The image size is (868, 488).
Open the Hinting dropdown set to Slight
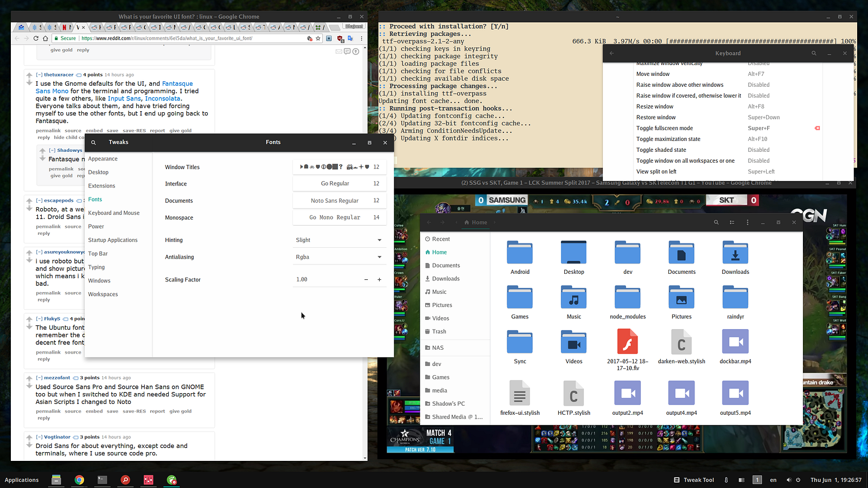[339, 240]
